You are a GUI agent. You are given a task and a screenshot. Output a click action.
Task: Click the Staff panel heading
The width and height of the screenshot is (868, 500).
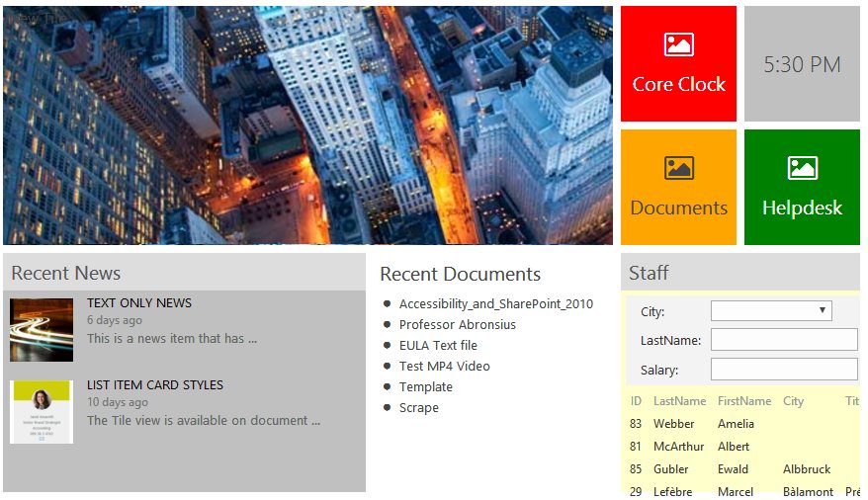(649, 273)
